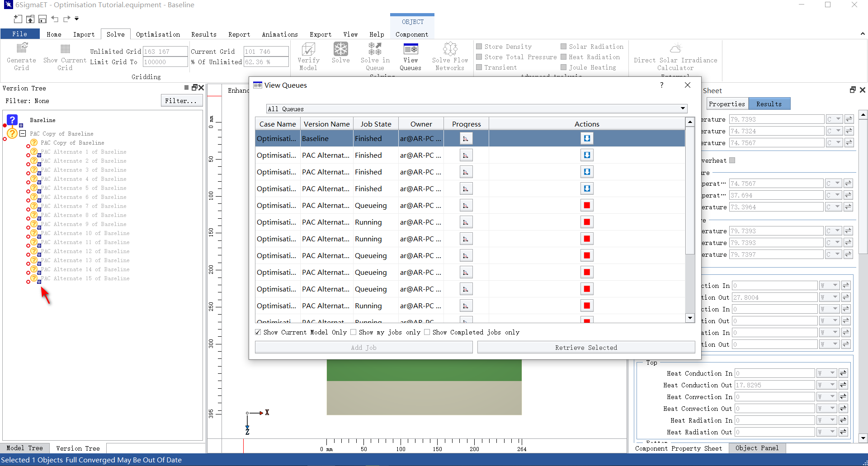Click the Verify Model icon
868x466 pixels.
[308, 49]
